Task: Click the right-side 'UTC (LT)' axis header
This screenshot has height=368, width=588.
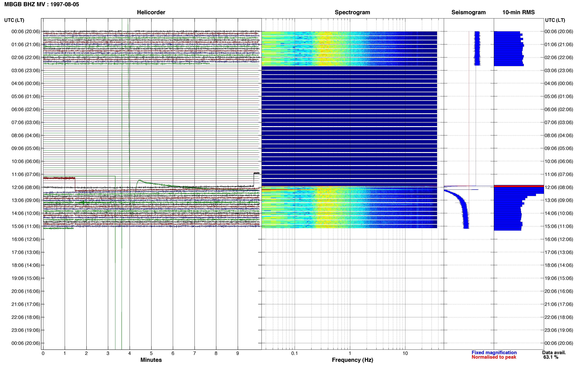Action: pos(555,20)
